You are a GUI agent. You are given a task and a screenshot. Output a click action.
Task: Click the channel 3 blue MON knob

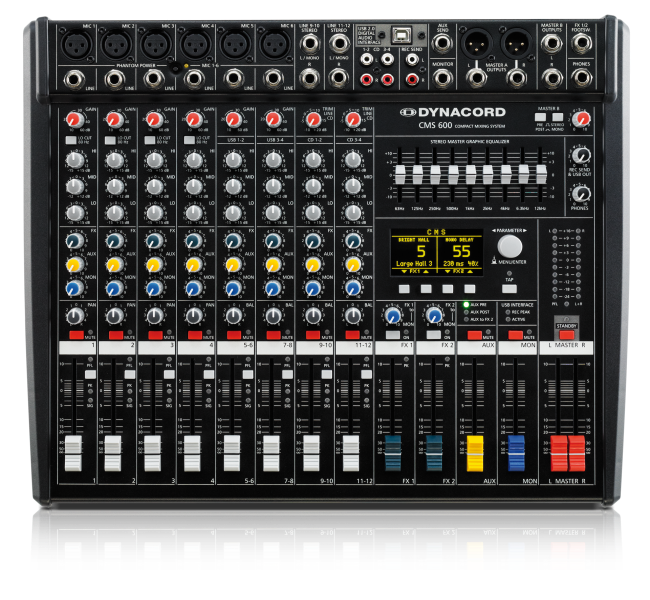tap(154, 289)
